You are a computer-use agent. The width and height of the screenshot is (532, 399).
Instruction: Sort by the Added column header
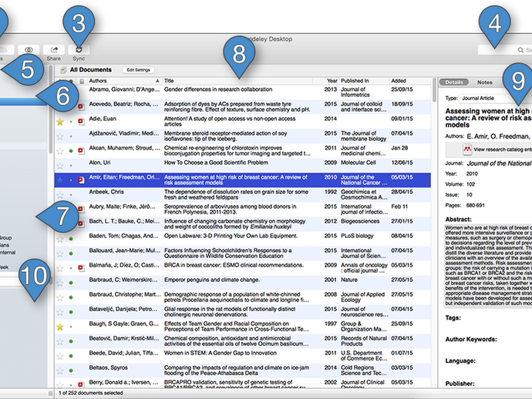coord(410,81)
